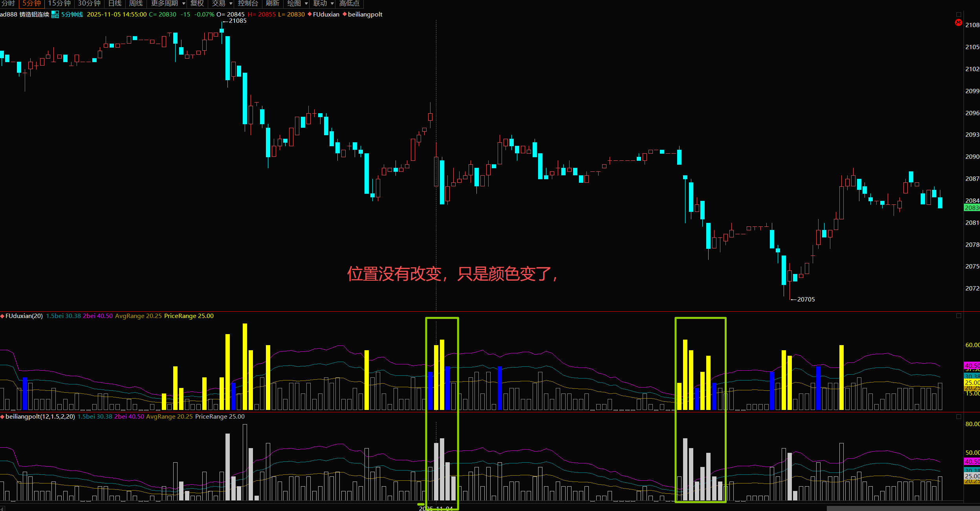Switch to the 15分钟 period tab

(59, 4)
